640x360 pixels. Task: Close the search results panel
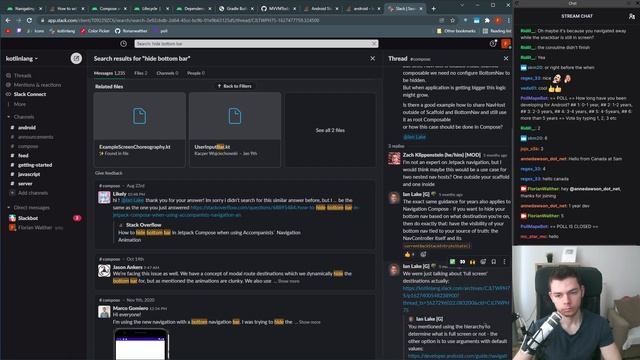[x=372, y=59]
